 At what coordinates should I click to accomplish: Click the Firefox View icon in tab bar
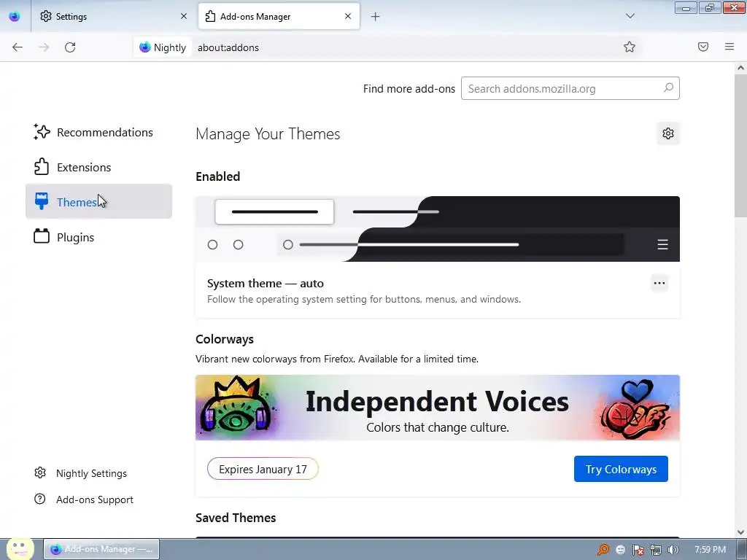click(x=15, y=17)
